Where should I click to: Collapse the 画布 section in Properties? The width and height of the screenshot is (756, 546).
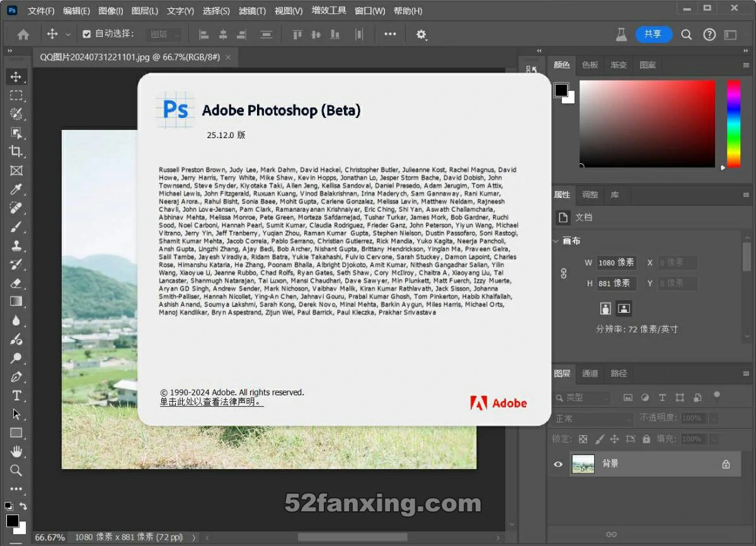pyautogui.click(x=556, y=241)
